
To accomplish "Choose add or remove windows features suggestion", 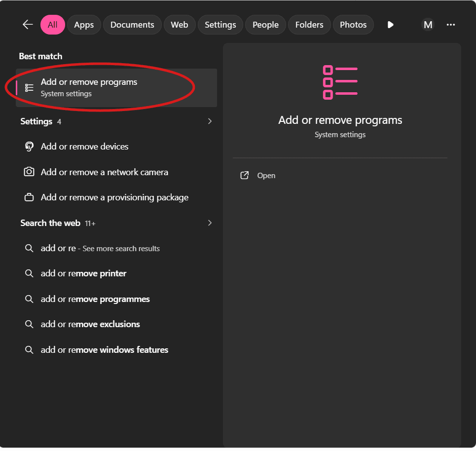I will (104, 350).
